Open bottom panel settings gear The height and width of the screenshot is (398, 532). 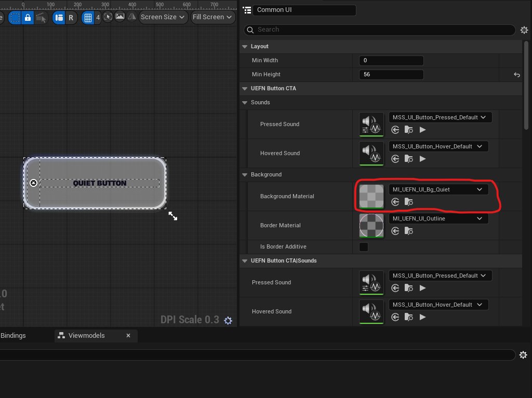click(523, 355)
